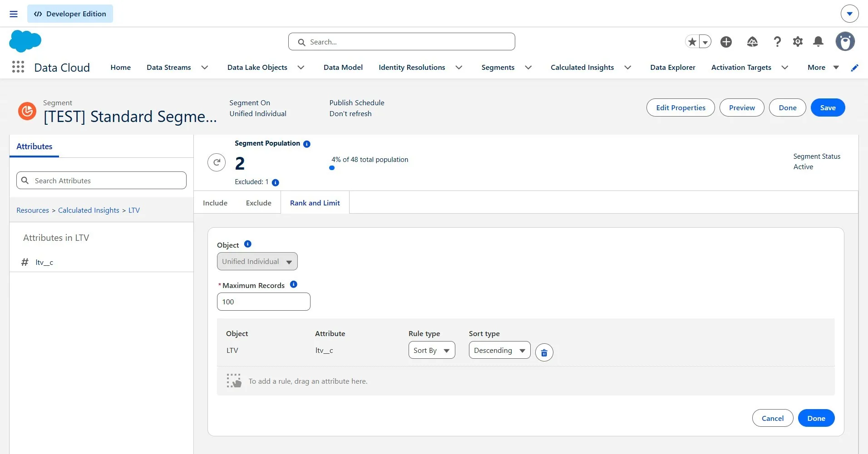Save the segment
Image resolution: width=868 pixels, height=454 pixels.
[828, 107]
